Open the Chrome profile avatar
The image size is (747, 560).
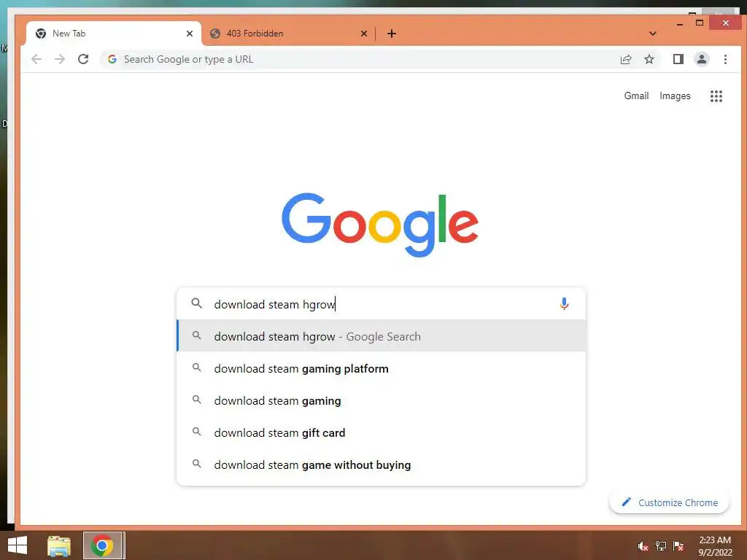coord(701,59)
